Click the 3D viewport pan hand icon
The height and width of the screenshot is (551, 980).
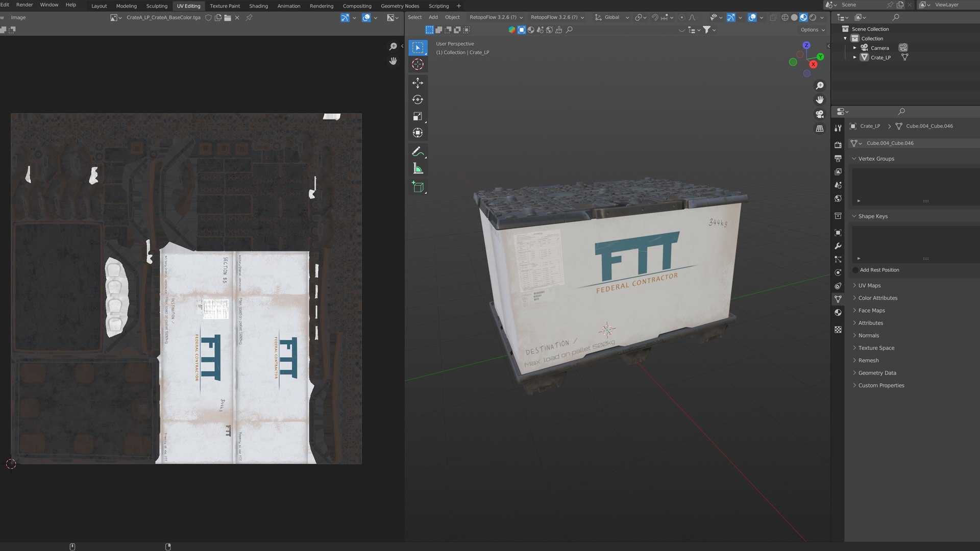click(820, 100)
